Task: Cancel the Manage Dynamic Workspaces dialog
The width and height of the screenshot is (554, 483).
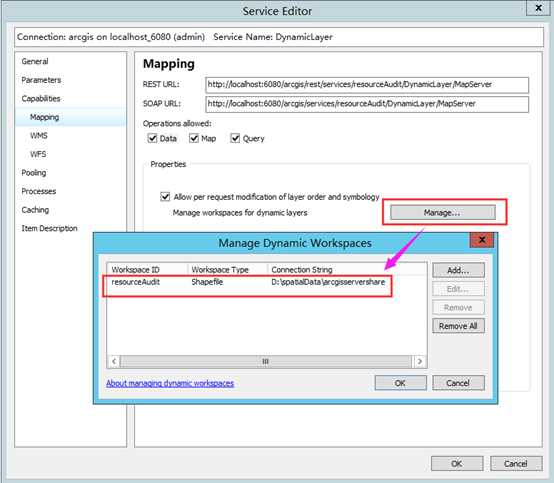Action: 458,383
